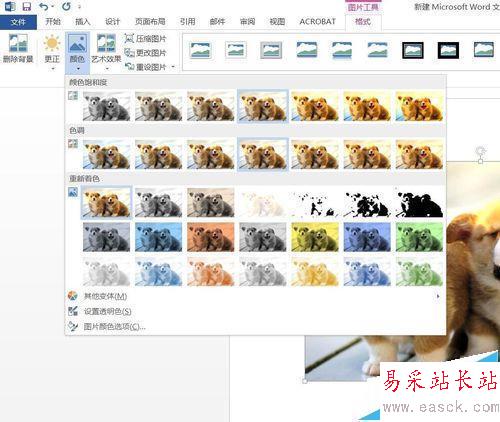Apply the light gold recolor thumbnail in bottom row
This screenshot has width=500, height=422.
click(315, 272)
